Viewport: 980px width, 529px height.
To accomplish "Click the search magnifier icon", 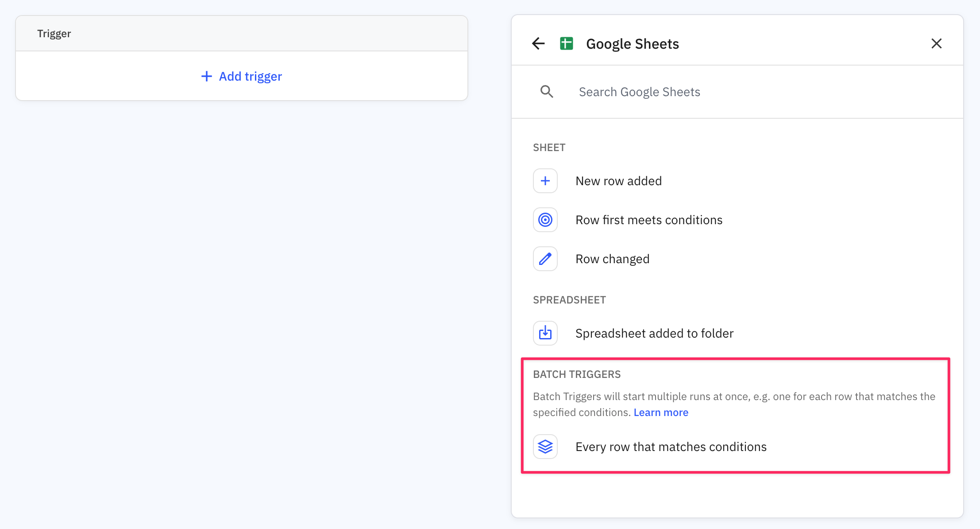I will [x=547, y=91].
